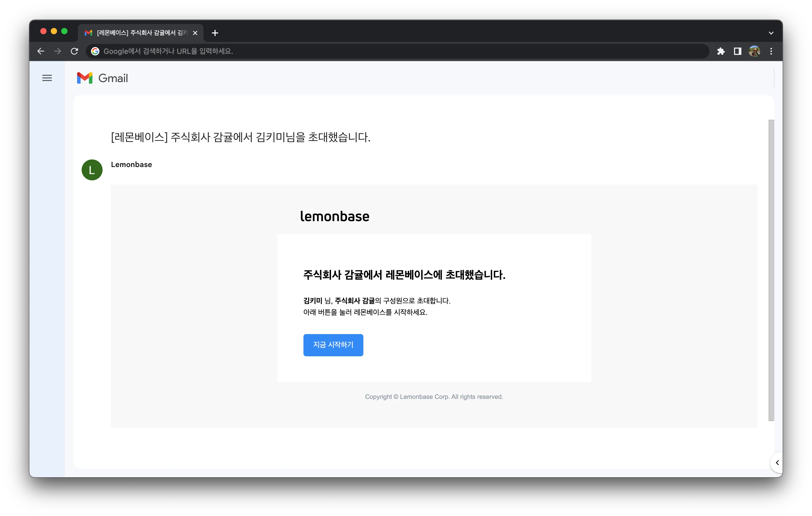The height and width of the screenshot is (516, 812).
Task: Reload the page with the refresh icon
Action: (75, 51)
